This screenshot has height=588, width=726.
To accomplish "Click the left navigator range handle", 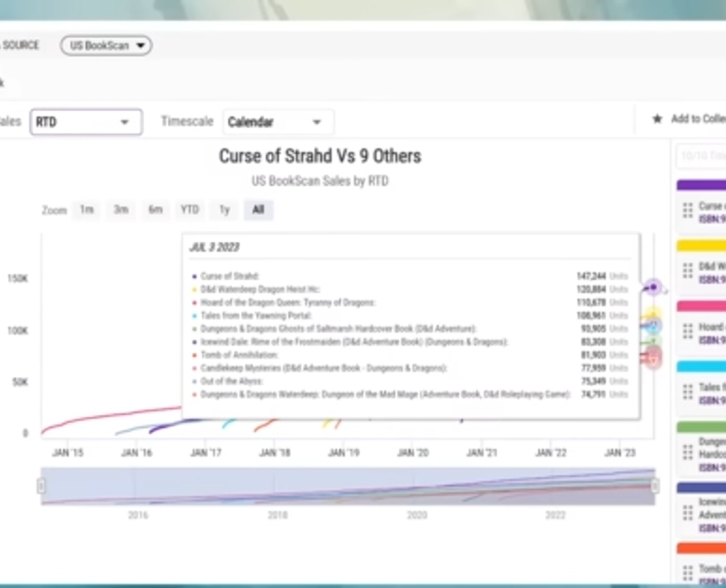I will 41,487.
